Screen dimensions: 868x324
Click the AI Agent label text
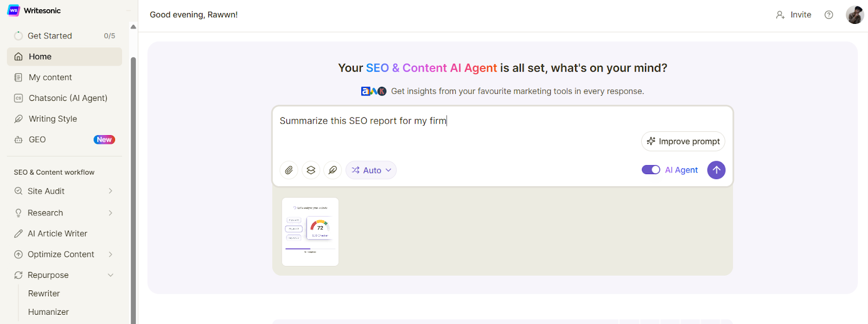pos(681,170)
